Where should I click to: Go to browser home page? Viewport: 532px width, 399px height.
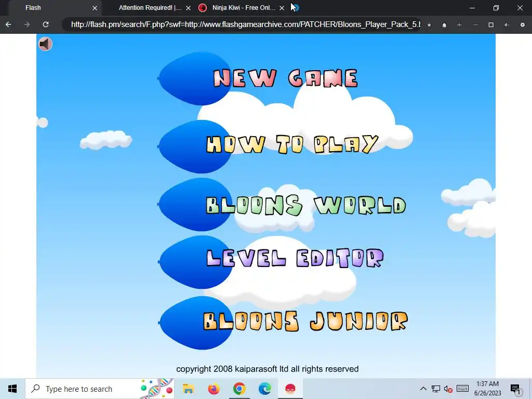point(444,25)
